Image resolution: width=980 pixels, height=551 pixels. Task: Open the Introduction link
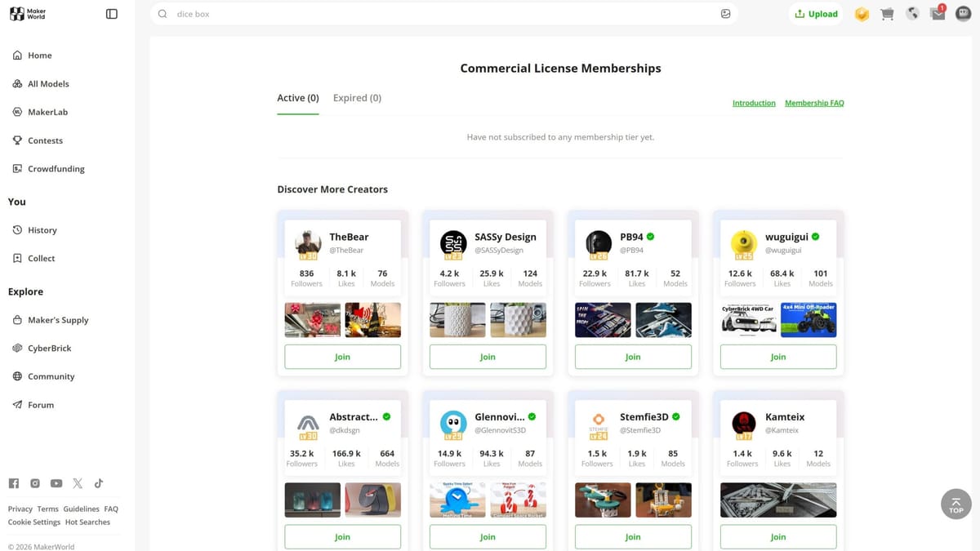point(754,104)
